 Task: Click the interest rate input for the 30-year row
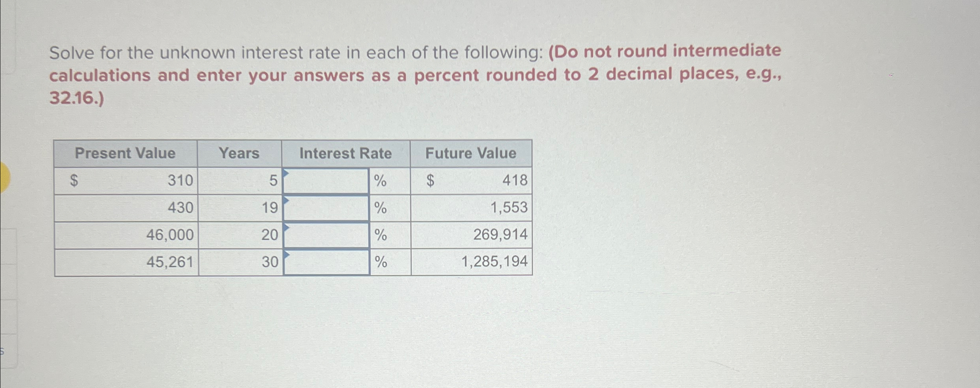[x=325, y=262]
